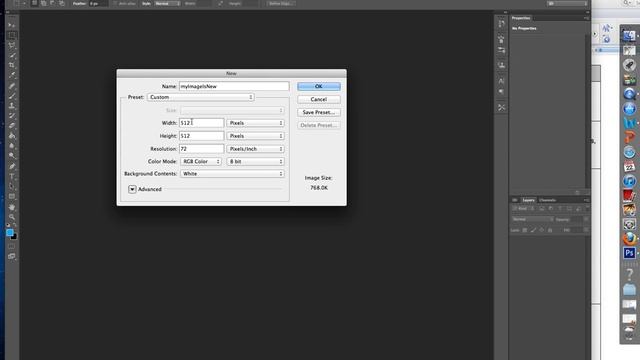Click the Height input field
The height and width of the screenshot is (360, 640).
[202, 136]
